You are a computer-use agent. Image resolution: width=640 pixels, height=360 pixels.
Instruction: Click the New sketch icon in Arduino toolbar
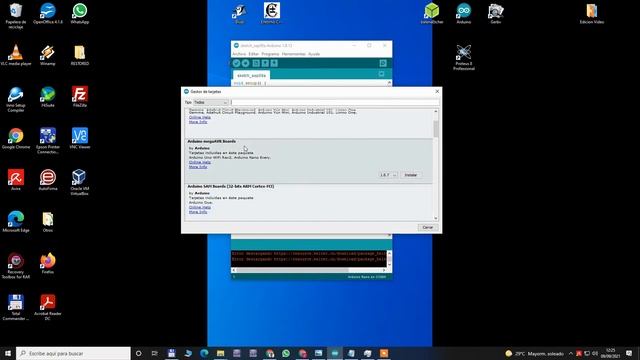coord(256,63)
